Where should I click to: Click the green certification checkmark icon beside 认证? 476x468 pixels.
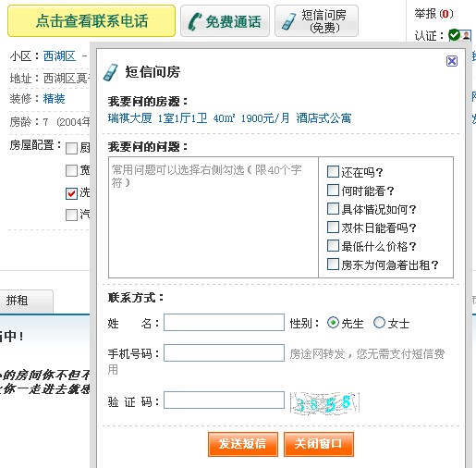pyautogui.click(x=454, y=35)
